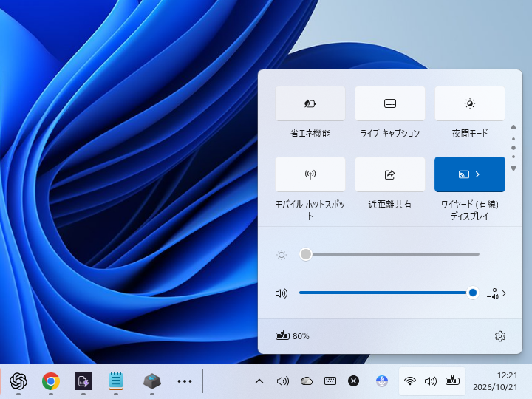Adjust the volume slider track
The width and height of the screenshot is (532, 399).
(x=389, y=293)
